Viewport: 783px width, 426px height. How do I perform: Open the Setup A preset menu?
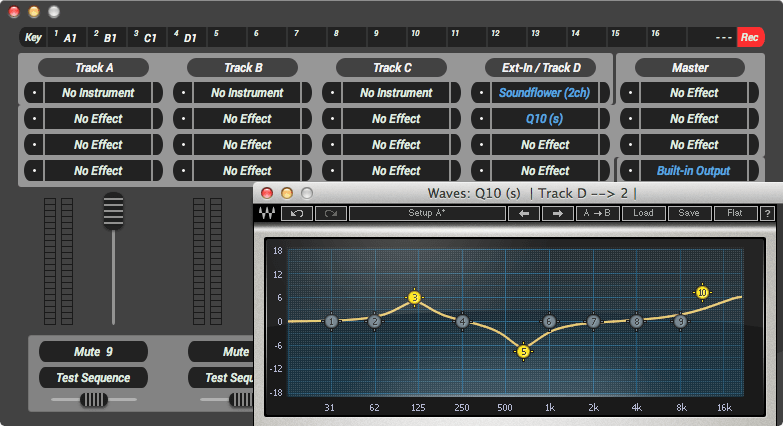pyautogui.click(x=427, y=213)
